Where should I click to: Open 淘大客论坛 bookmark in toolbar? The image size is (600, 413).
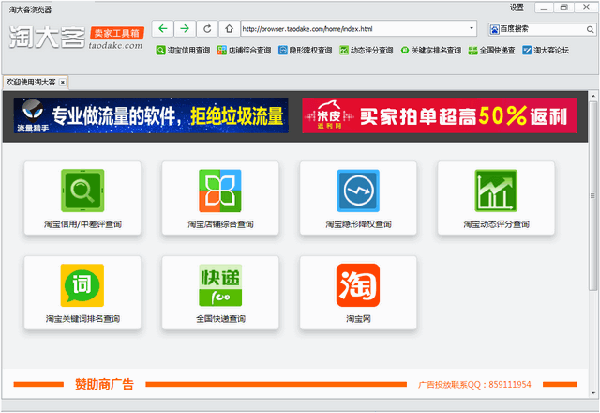(546, 50)
